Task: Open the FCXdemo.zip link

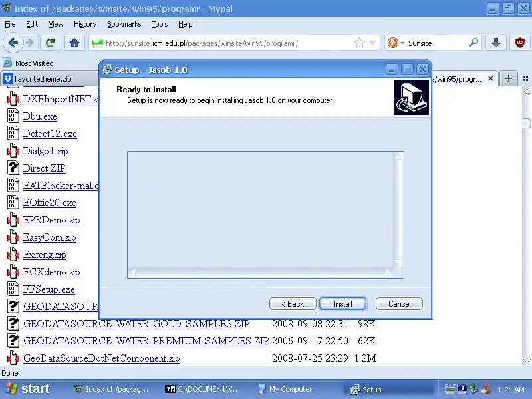Action: coord(52,272)
